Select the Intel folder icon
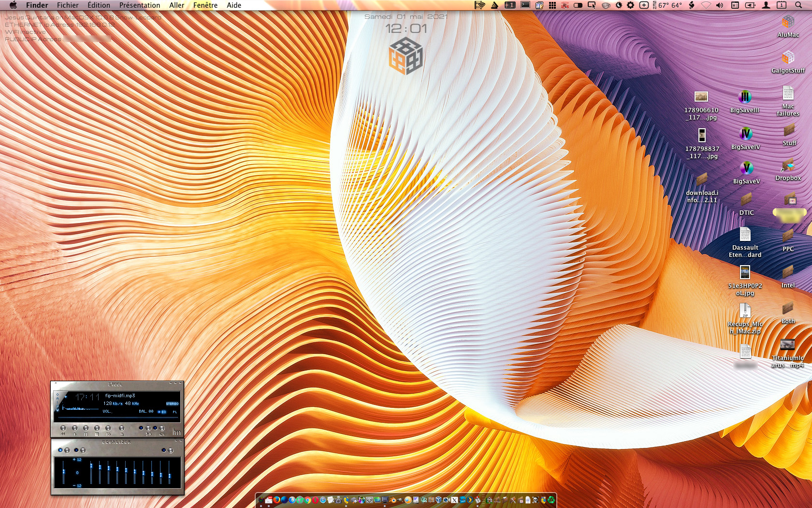The image size is (812, 508). click(x=788, y=272)
